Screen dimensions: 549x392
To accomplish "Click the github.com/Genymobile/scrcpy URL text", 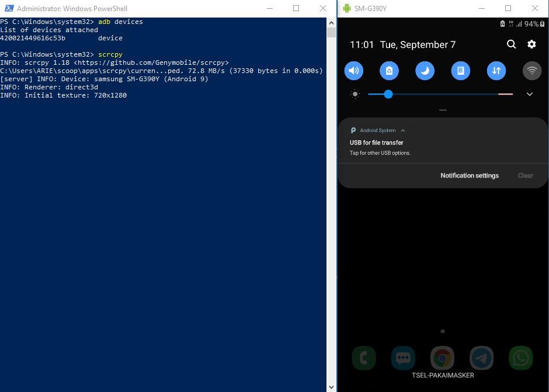I will tap(151, 63).
